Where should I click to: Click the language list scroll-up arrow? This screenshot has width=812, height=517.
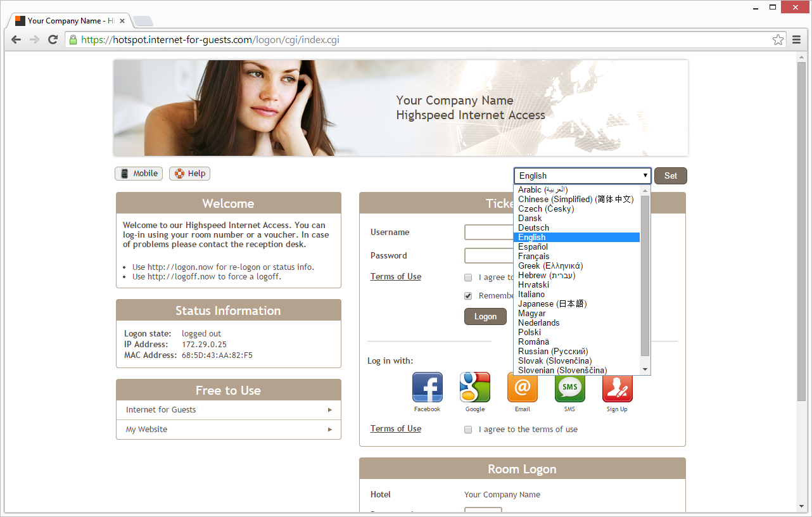point(645,191)
